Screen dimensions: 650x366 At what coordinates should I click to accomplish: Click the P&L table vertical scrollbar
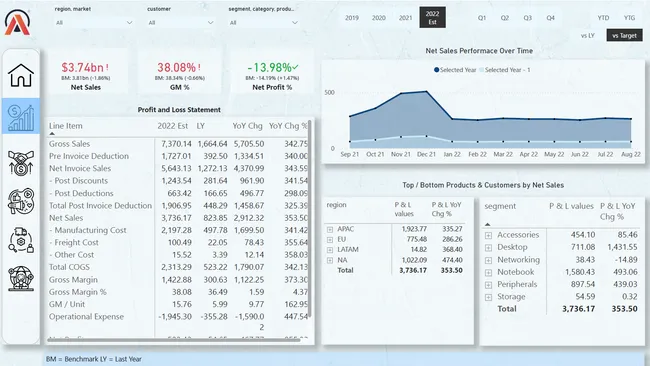pos(309,218)
